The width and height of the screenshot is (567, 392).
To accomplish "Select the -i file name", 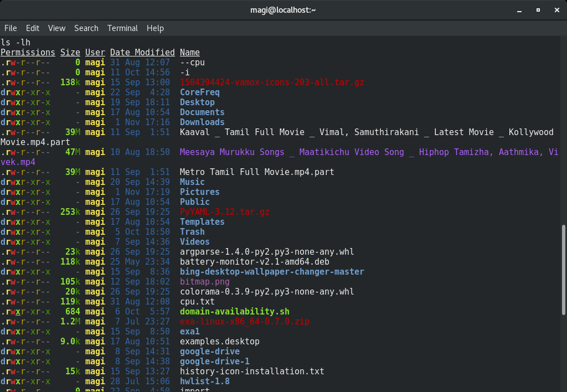I will click(x=185, y=73).
